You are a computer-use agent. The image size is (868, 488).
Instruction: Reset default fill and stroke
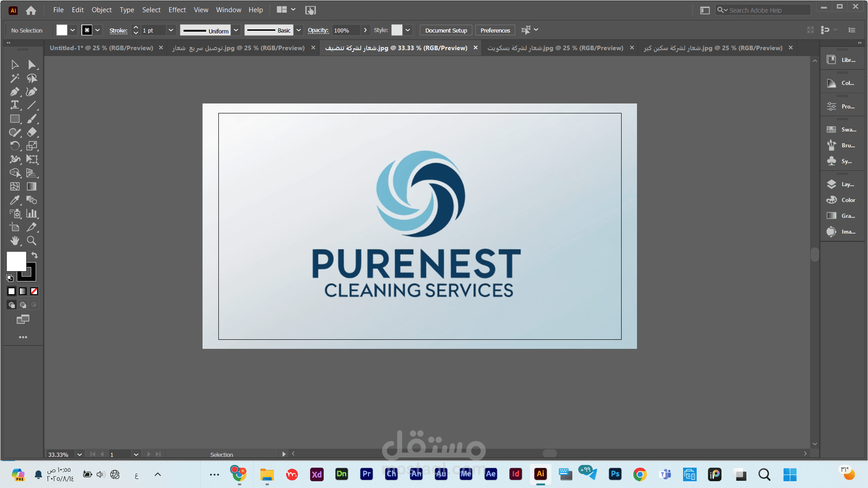(10, 278)
